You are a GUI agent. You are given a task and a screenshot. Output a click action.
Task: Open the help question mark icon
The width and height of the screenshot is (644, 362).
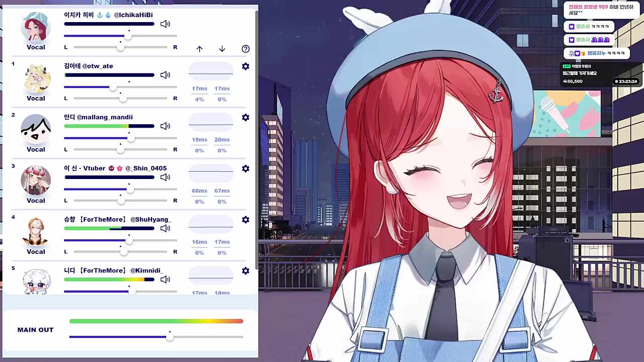[246, 49]
